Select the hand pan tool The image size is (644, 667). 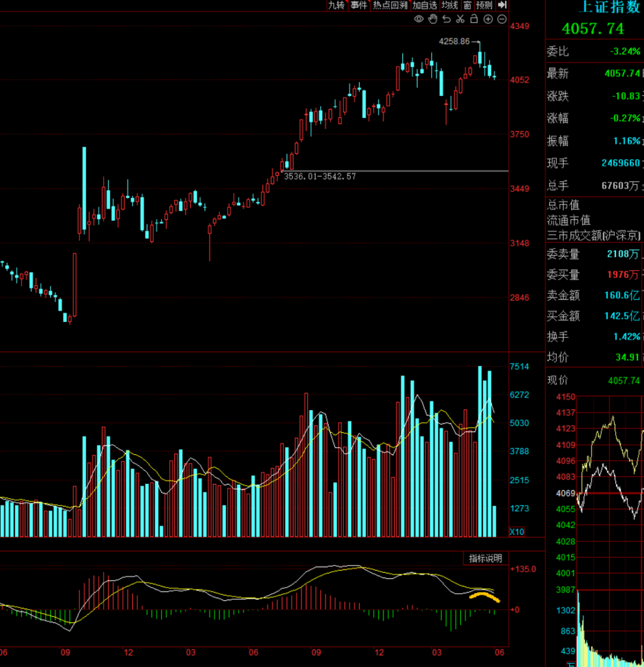[x=433, y=19]
